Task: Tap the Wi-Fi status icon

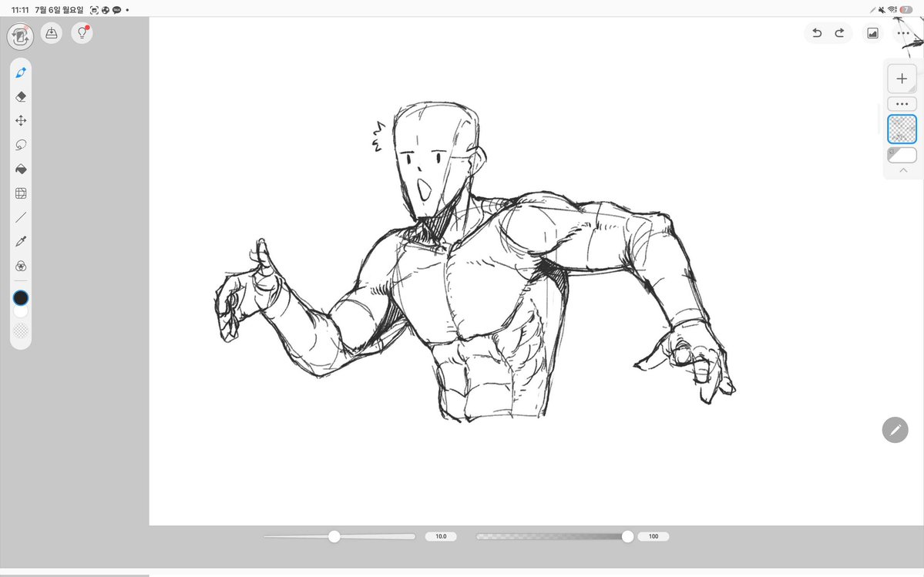Action: point(892,9)
